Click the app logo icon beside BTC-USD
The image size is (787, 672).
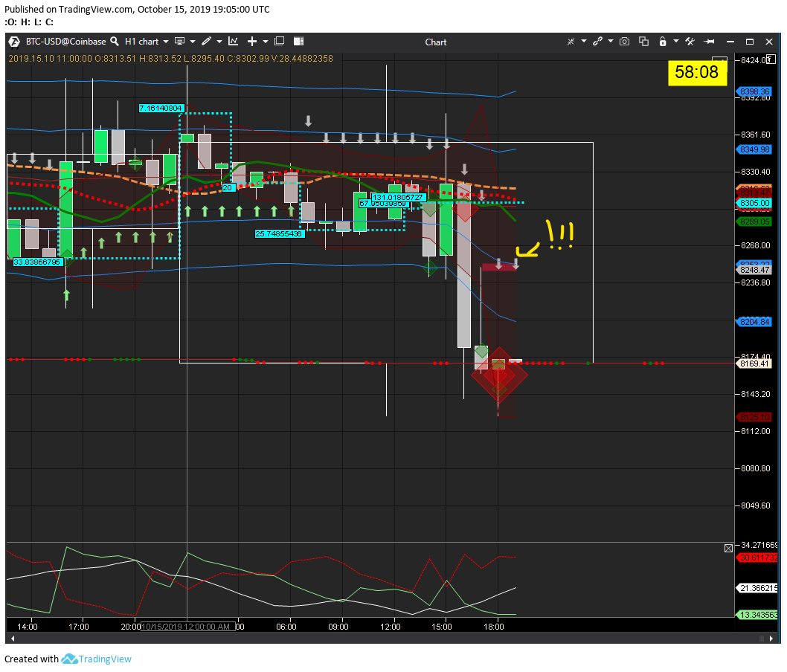pos(14,42)
